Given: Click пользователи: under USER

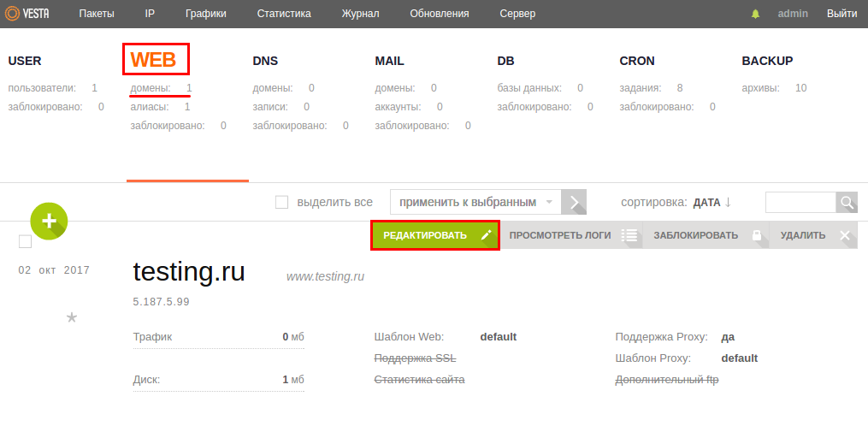Looking at the screenshot, I should 42,88.
